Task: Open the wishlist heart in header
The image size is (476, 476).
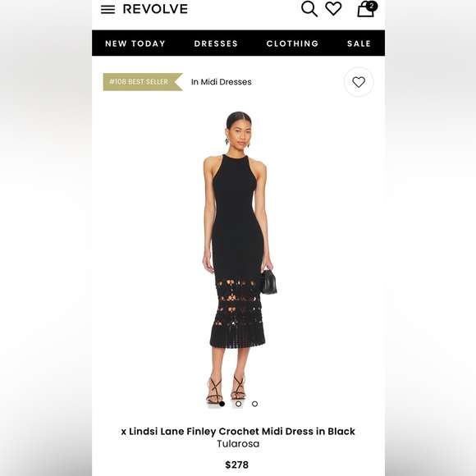Action: point(333,8)
